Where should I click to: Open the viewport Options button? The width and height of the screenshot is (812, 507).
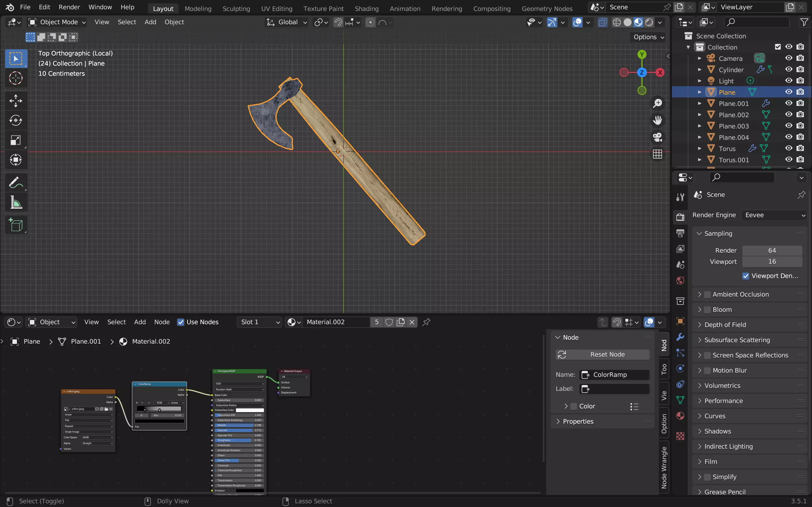648,37
